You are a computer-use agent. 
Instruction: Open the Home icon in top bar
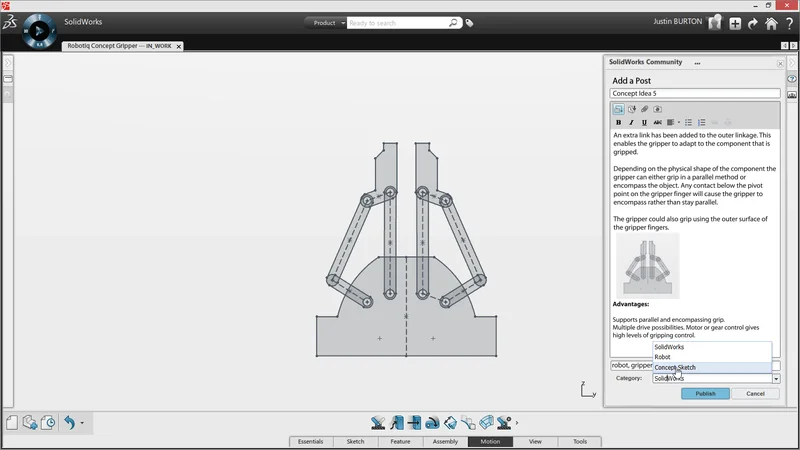tap(771, 23)
